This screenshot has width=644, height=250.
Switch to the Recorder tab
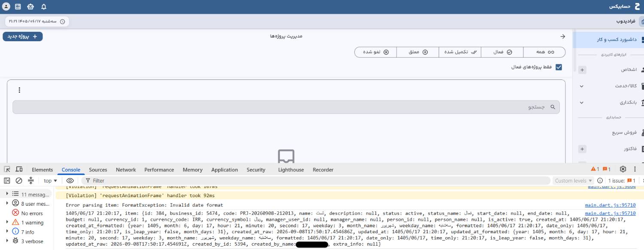[x=323, y=170]
